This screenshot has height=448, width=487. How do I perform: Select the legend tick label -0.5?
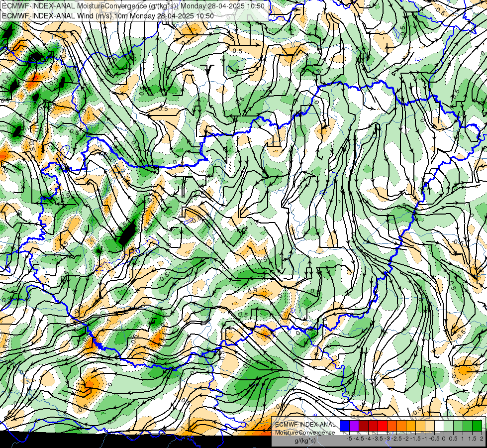[x=434, y=439]
